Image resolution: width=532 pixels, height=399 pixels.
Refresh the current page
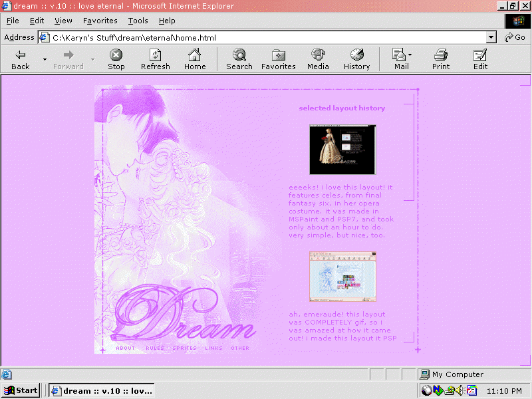[156, 55]
